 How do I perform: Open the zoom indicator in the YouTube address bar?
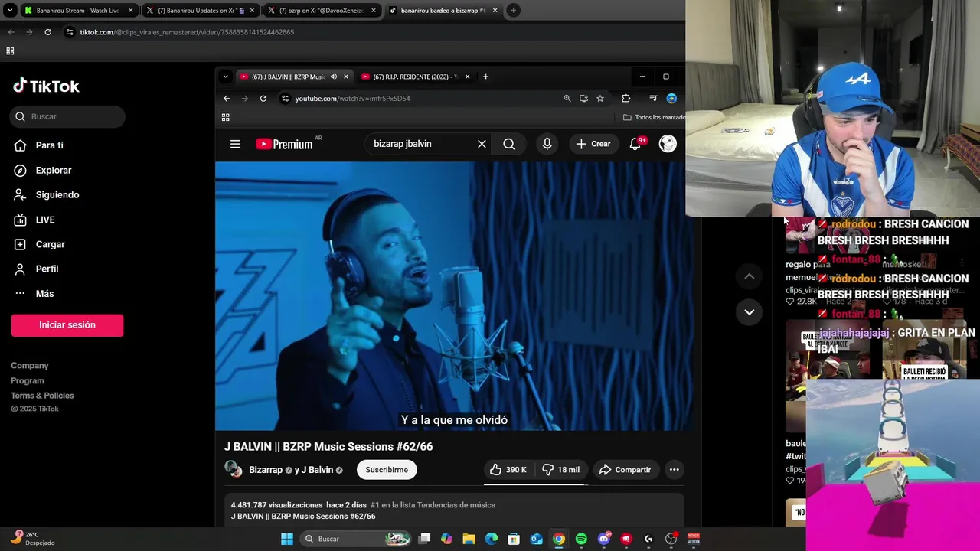567,98
